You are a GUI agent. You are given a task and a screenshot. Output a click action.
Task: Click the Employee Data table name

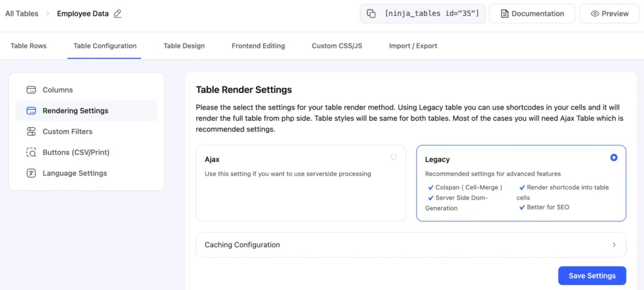[83, 14]
